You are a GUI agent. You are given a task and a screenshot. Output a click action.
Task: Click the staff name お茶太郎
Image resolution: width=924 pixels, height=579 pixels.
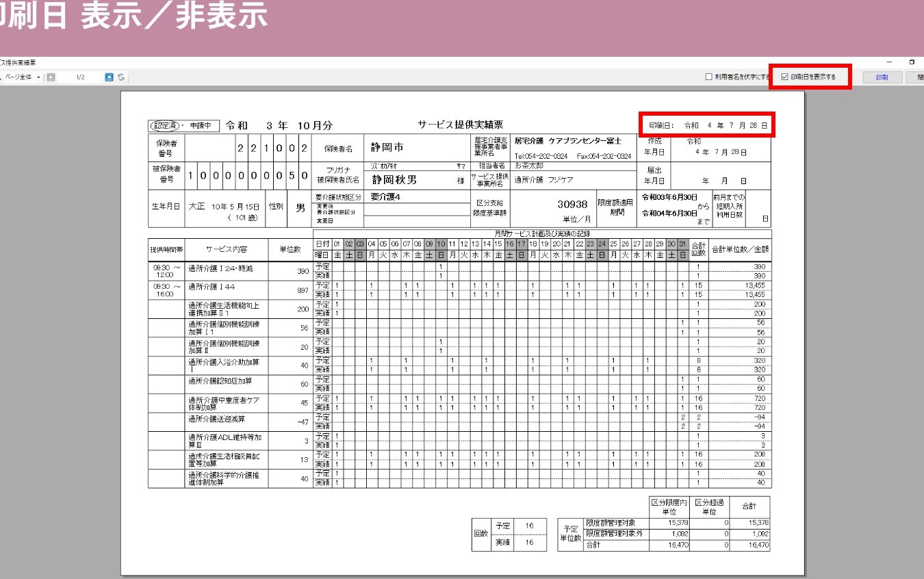(x=529, y=166)
